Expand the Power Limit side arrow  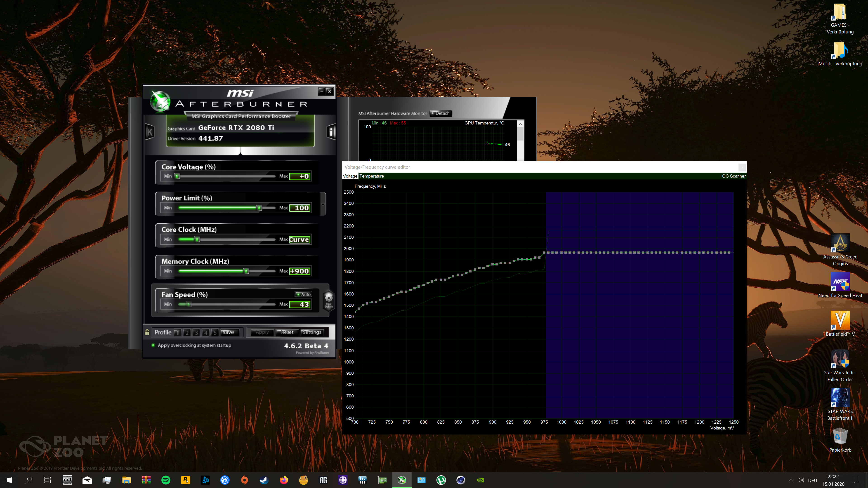coord(323,204)
